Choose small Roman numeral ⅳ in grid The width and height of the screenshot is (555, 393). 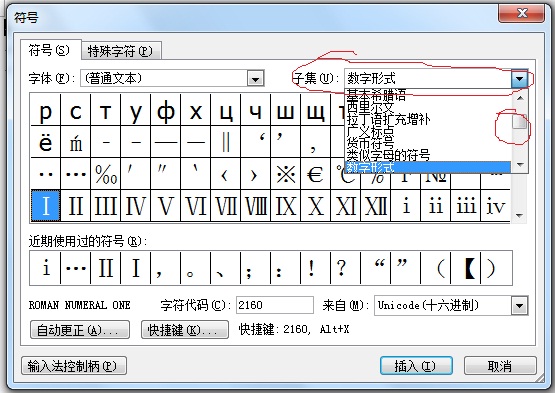coord(495,206)
